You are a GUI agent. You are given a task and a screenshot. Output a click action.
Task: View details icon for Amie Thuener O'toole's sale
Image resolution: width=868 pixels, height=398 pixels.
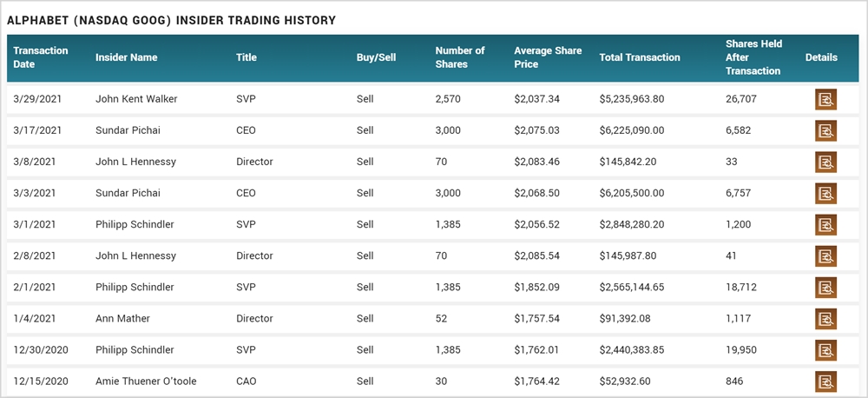click(825, 381)
